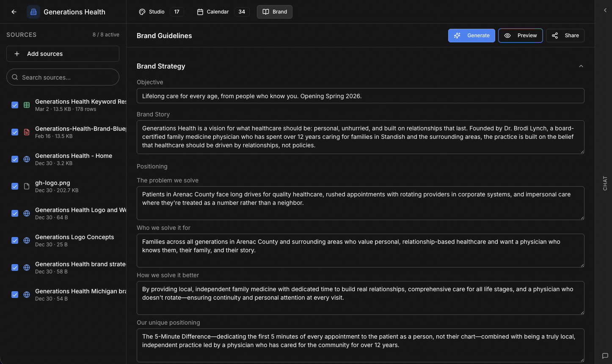The width and height of the screenshot is (612, 364).
Task: Collapse the Brand Strategy section
Action: click(581, 66)
